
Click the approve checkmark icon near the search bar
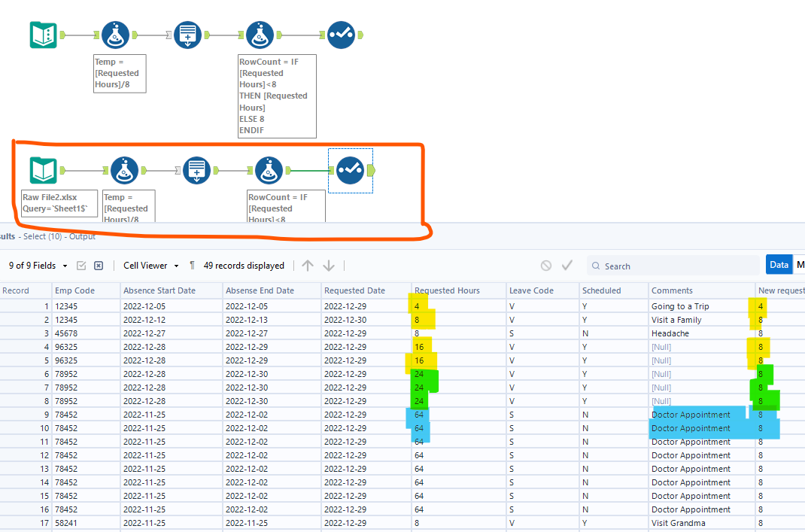coord(567,265)
